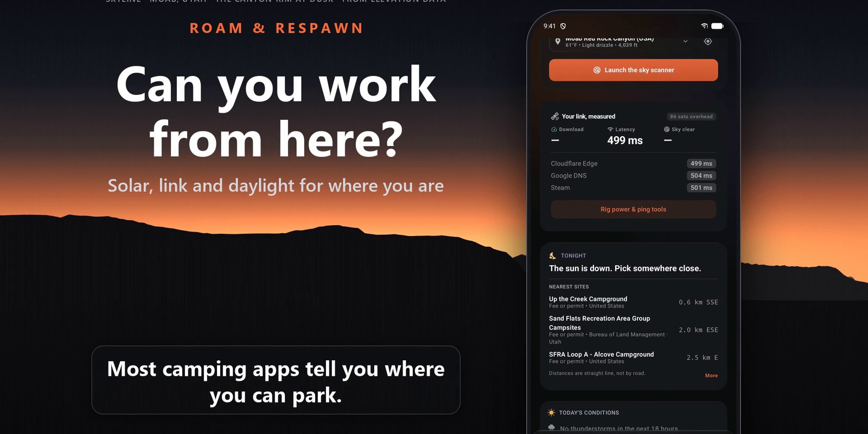Screen dimensions: 868x434
Task: Tap the 504 ms badge
Action: pyautogui.click(x=701, y=176)
